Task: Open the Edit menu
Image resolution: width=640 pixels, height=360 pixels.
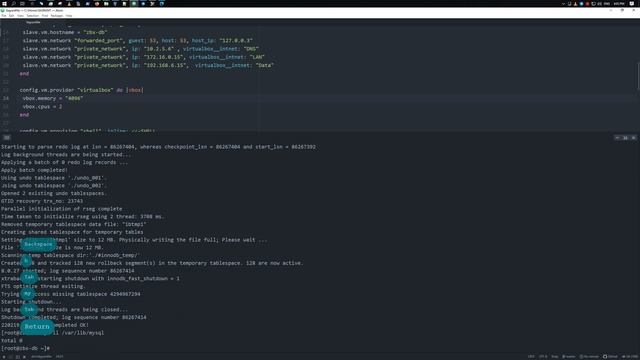Action: coord(11,16)
